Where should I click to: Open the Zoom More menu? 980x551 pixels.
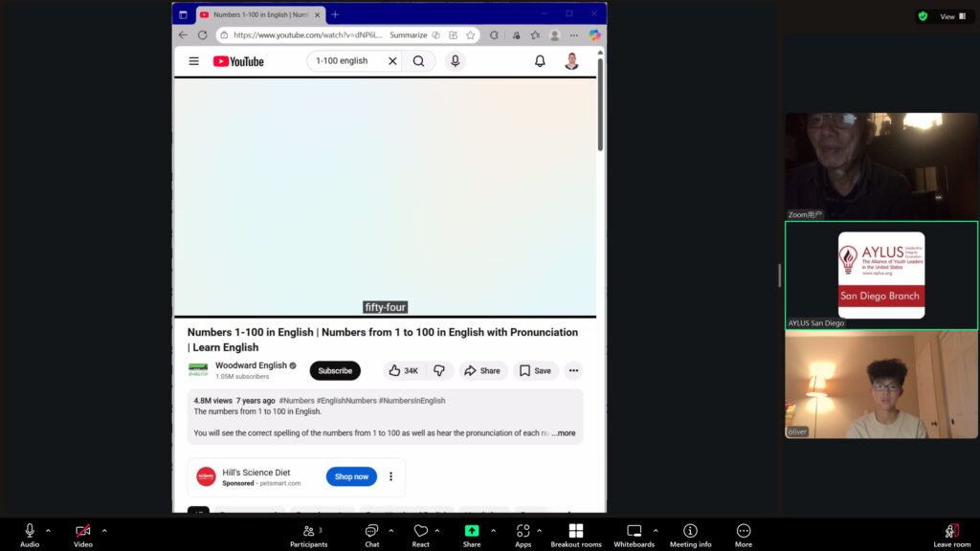click(744, 531)
